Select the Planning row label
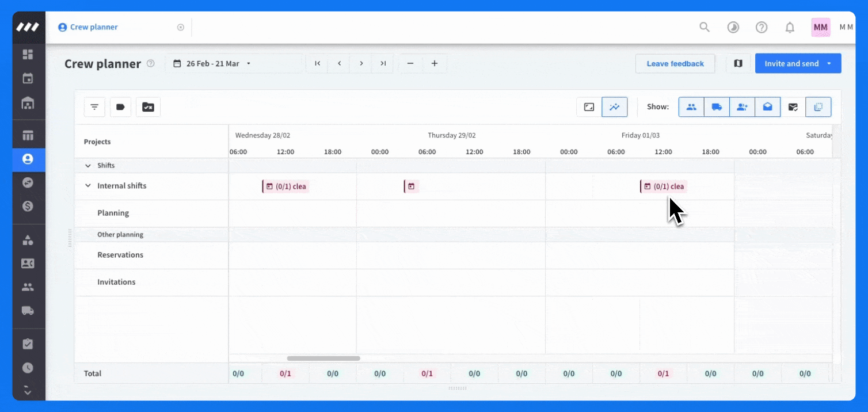868x412 pixels. coord(113,213)
